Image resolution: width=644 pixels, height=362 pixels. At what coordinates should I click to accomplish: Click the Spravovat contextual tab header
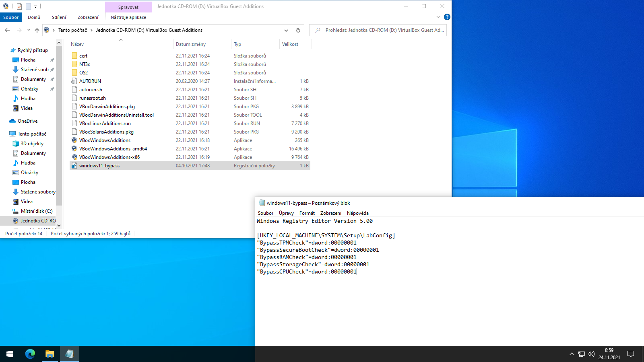pyautogui.click(x=128, y=7)
